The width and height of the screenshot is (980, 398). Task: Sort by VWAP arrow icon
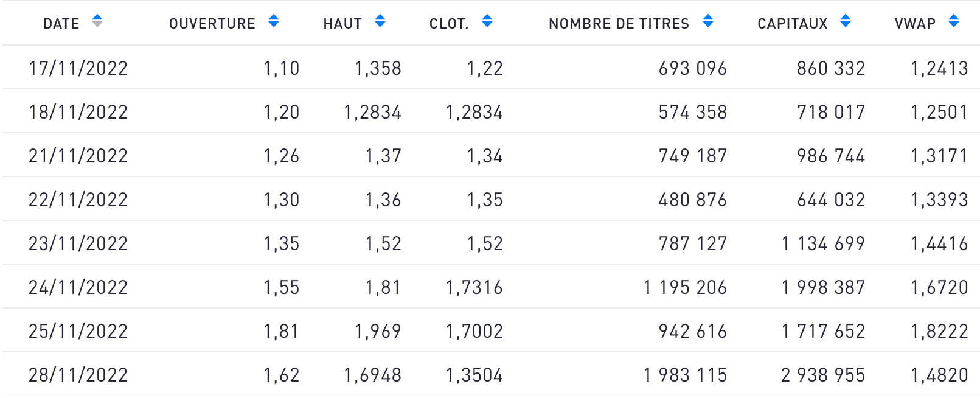[954, 21]
